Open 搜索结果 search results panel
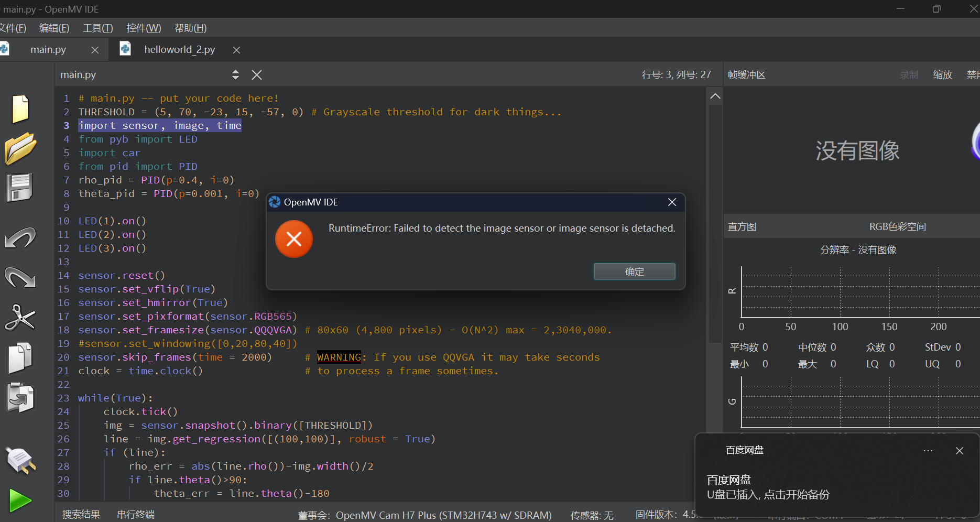Viewport: 980px width, 522px height. (81, 515)
